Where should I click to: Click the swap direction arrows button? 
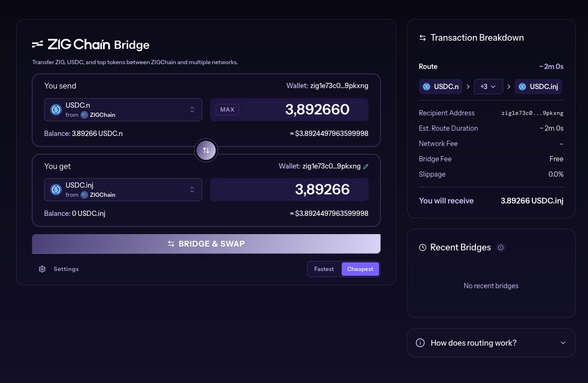point(206,150)
